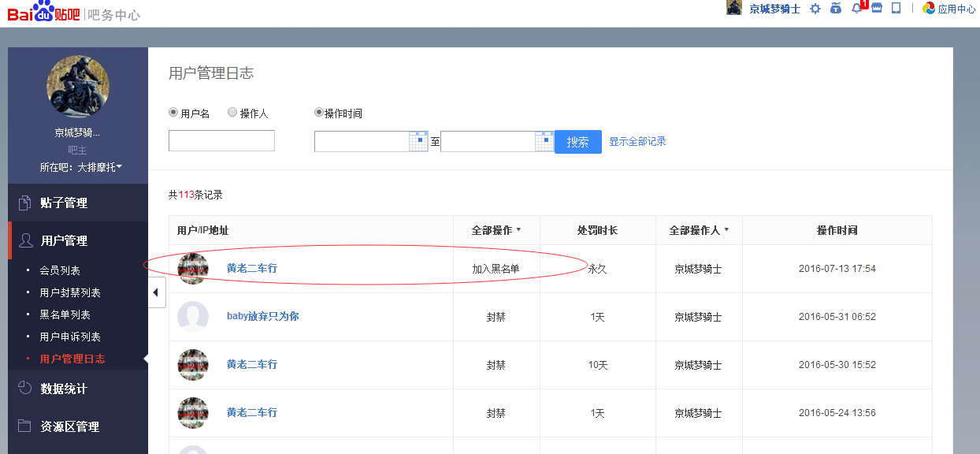This screenshot has width=980, height=454.
Task: Select the 用户名 radio button
Action: pyautogui.click(x=173, y=113)
